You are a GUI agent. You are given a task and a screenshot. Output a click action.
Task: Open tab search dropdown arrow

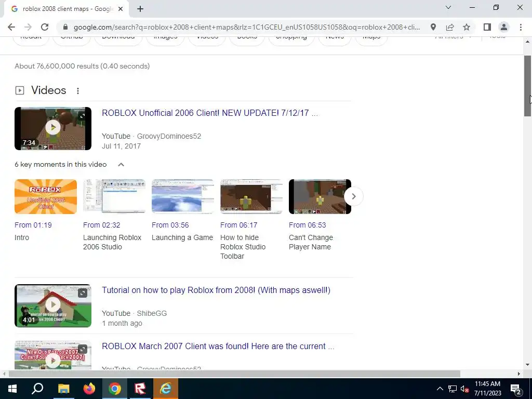448,7
